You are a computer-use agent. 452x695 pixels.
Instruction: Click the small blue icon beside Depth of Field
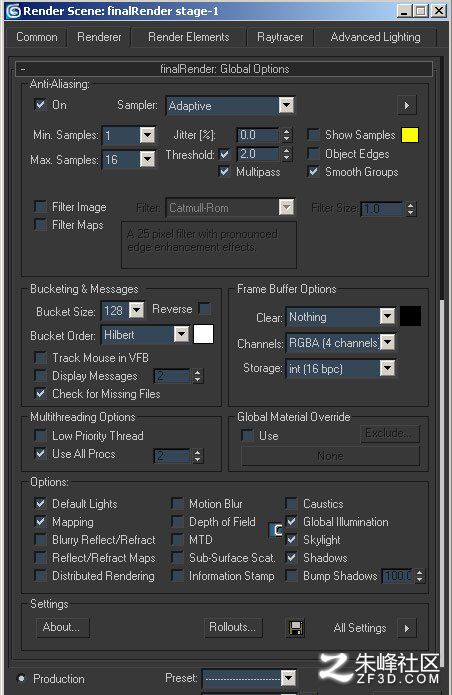click(x=276, y=530)
